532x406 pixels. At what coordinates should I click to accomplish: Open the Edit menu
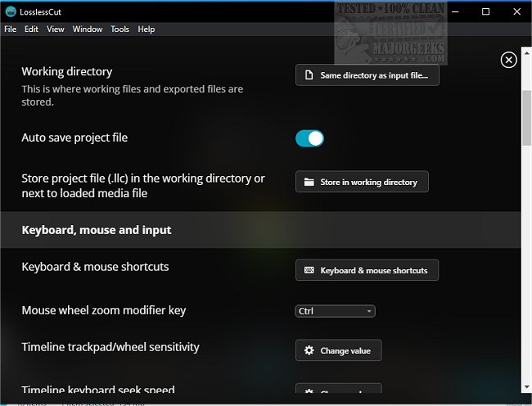pos(31,29)
